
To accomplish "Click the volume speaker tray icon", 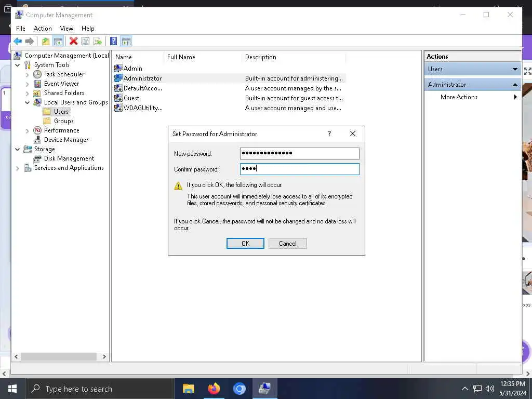I will click(x=489, y=389).
